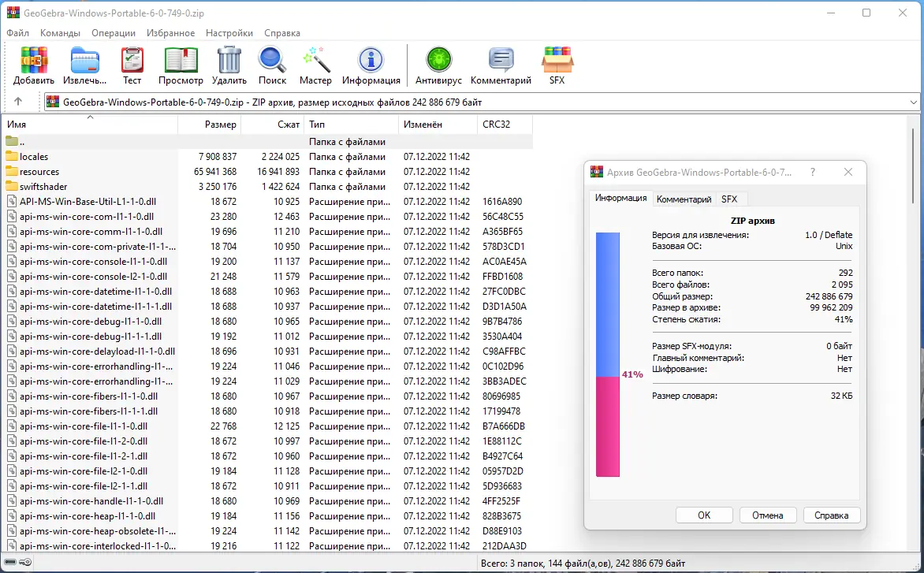The image size is (924, 573).
Task: Open the Справка menu
Action: pyautogui.click(x=282, y=33)
